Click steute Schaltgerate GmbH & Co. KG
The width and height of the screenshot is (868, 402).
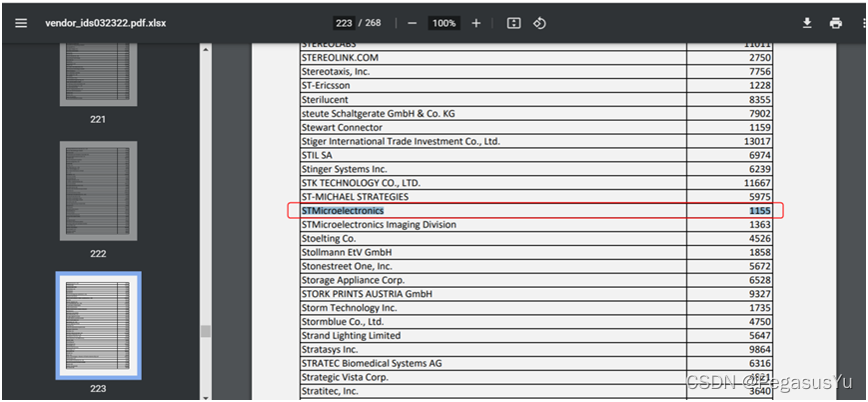pyautogui.click(x=379, y=113)
